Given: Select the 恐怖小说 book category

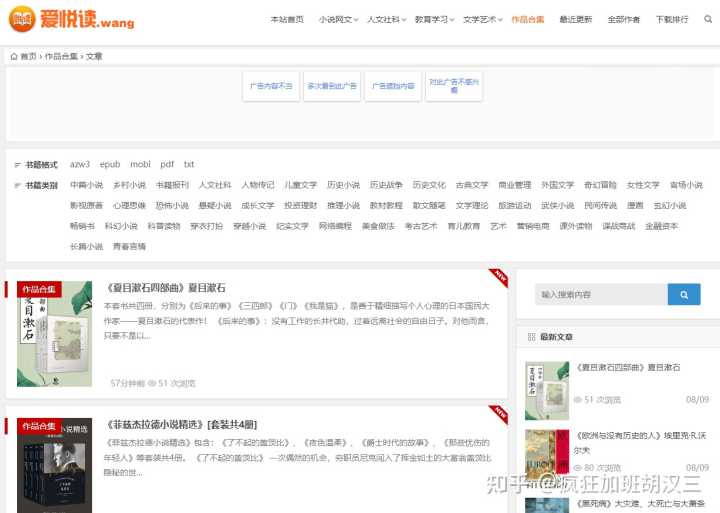Looking at the screenshot, I should point(172,206).
